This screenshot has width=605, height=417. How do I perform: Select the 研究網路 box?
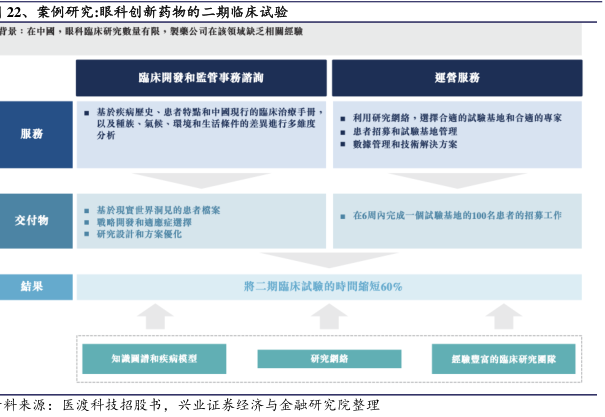point(327,357)
